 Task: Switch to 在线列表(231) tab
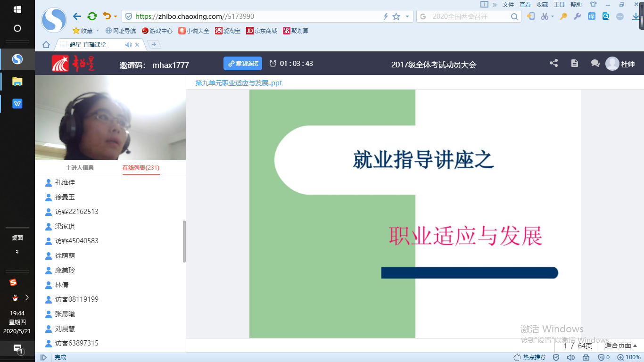pyautogui.click(x=141, y=168)
